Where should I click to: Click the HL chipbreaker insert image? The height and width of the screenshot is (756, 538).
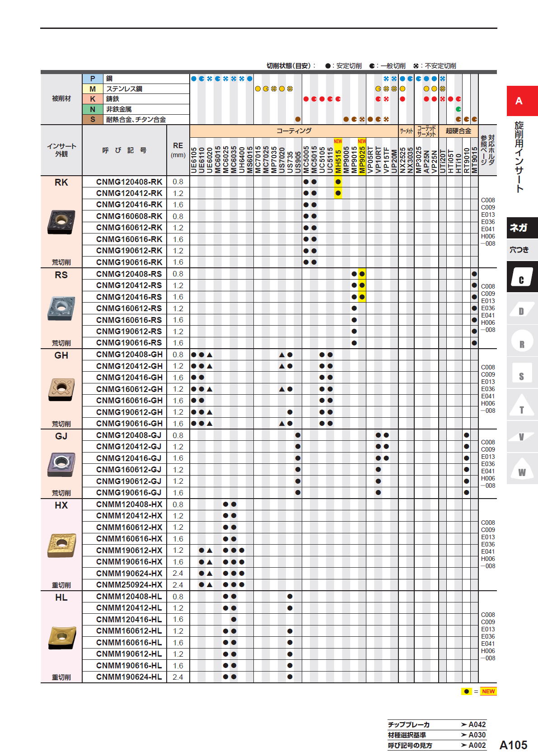(x=62, y=637)
